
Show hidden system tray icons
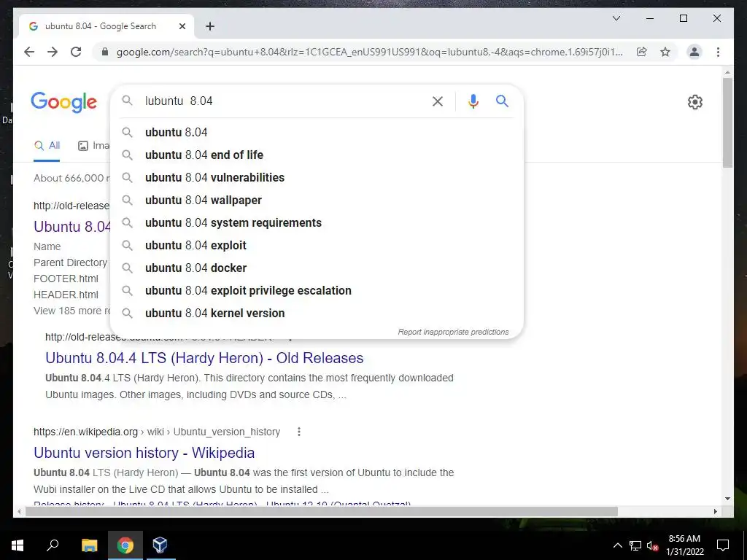(617, 545)
